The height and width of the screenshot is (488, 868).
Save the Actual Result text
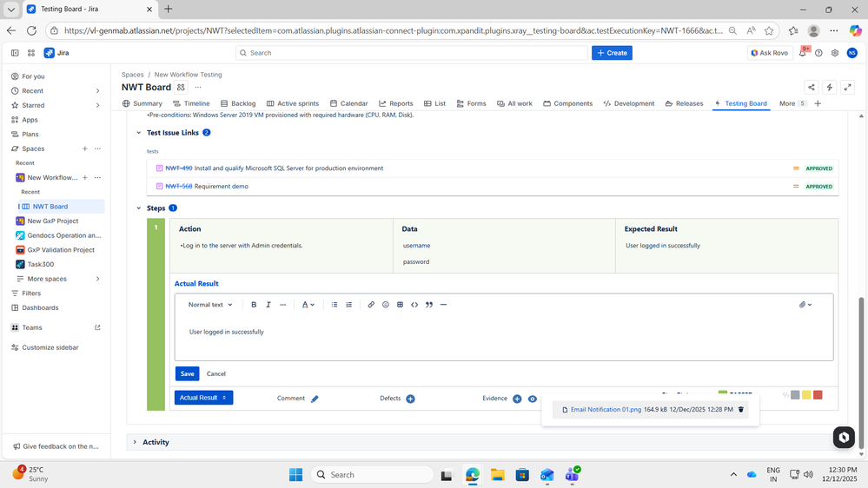(x=187, y=373)
